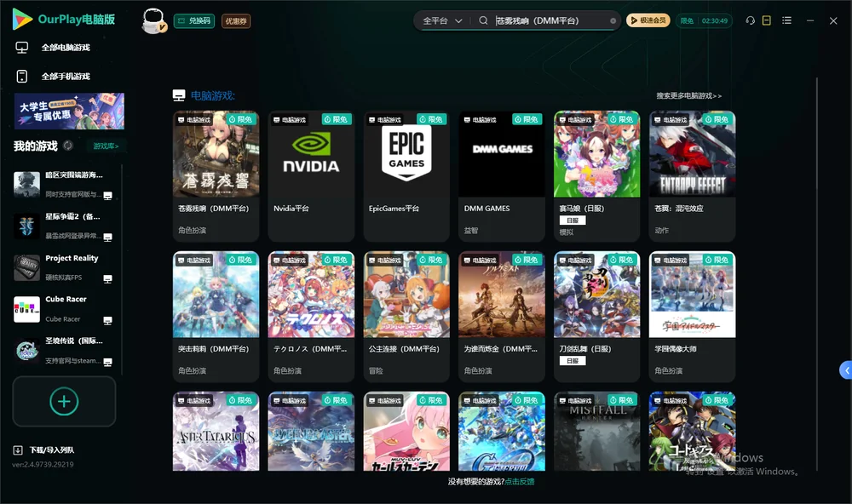Open 公主连接 (DMM平台) game card

406,317
